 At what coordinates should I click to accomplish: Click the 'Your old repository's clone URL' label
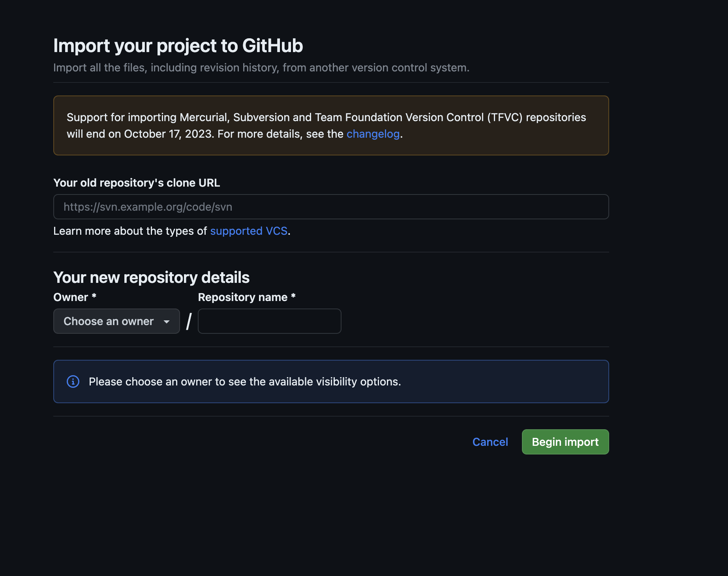coord(137,183)
